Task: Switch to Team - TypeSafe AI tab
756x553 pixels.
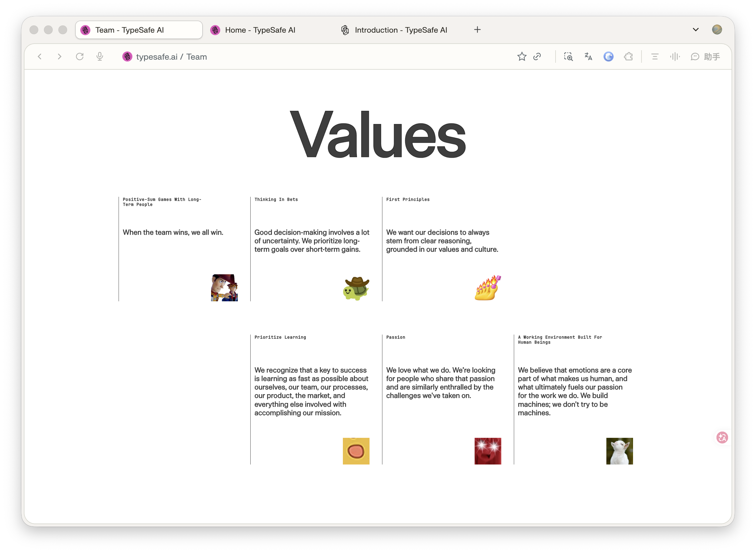Action: 139,30
